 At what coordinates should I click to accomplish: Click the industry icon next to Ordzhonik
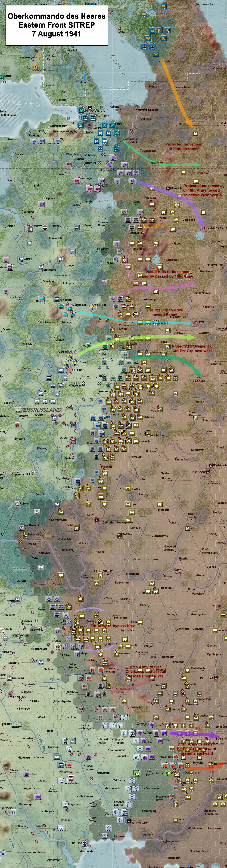tap(211, 465)
